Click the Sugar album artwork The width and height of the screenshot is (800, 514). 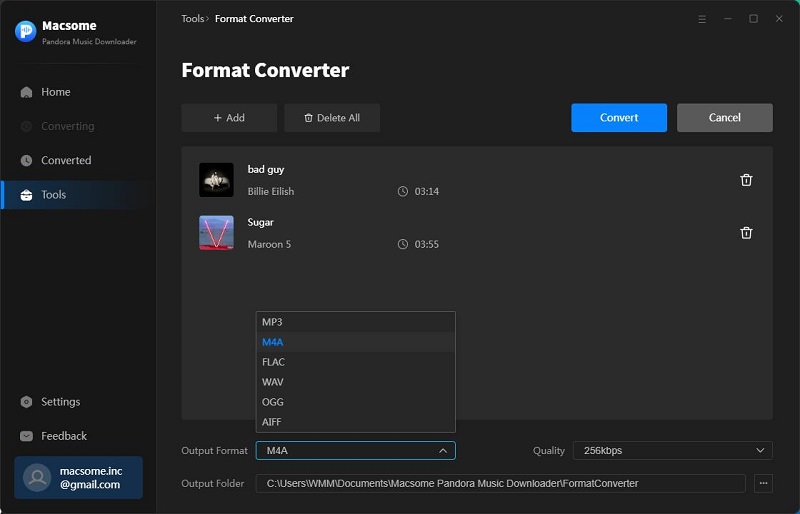pyautogui.click(x=216, y=233)
